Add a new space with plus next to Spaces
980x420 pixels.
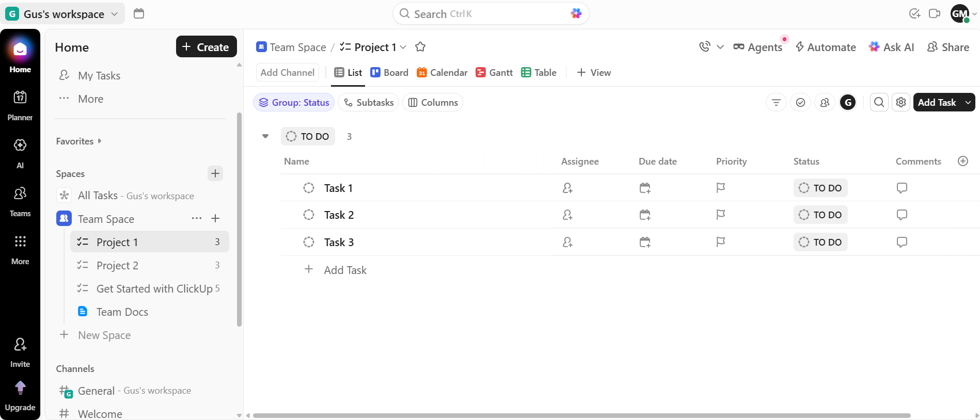coord(215,173)
